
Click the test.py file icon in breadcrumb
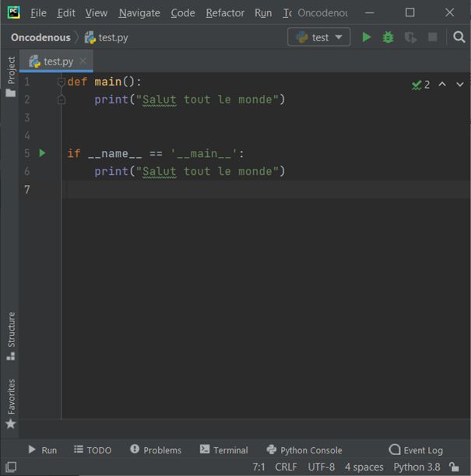coord(90,37)
